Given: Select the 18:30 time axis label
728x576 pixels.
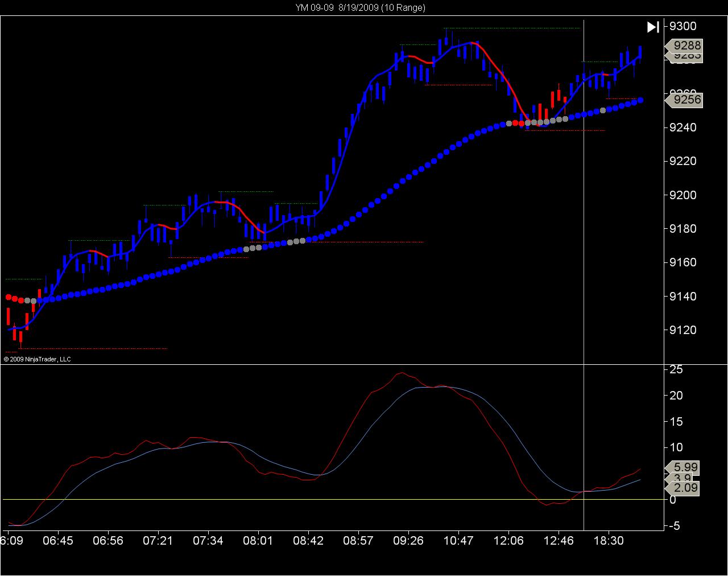Looking at the screenshot, I should (609, 540).
